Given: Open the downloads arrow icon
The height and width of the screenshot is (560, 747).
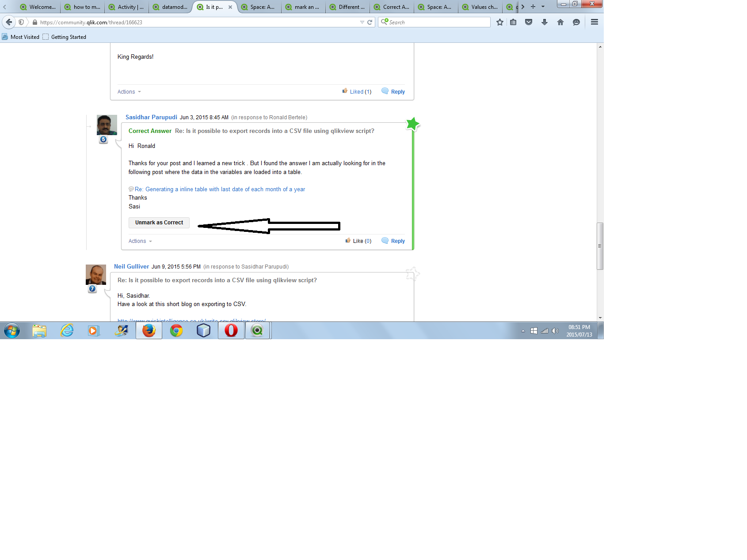Looking at the screenshot, I should point(545,22).
